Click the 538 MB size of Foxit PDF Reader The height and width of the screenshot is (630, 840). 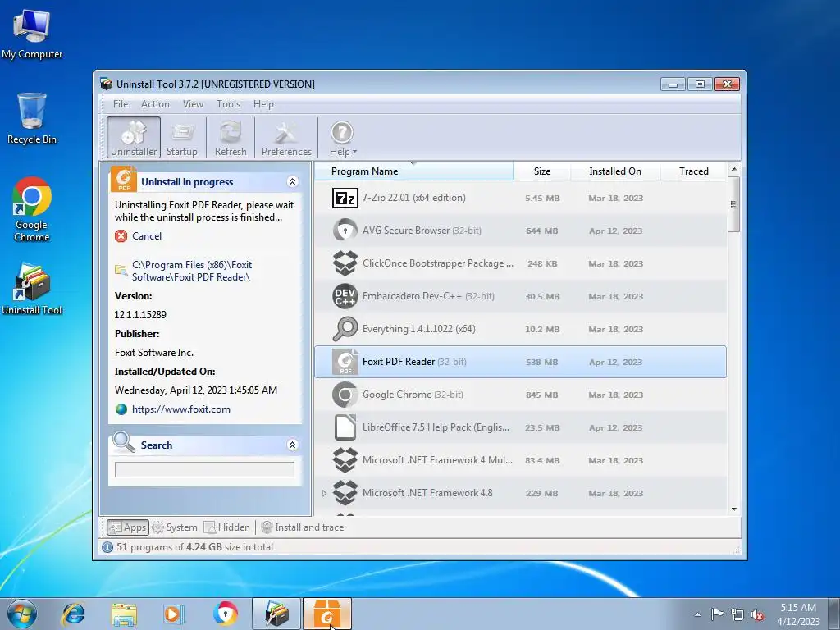click(x=541, y=362)
